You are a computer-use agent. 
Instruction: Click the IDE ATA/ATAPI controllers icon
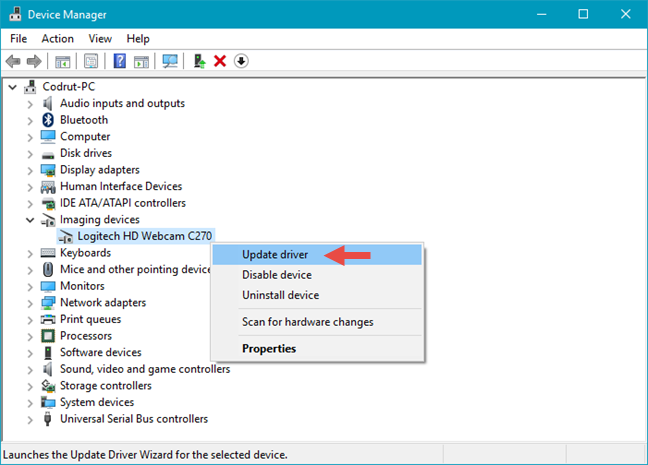48,204
